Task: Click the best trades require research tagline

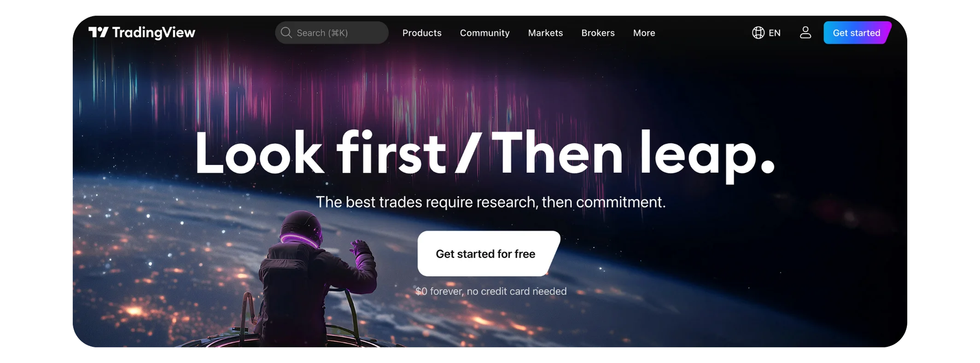Action: 490,202
